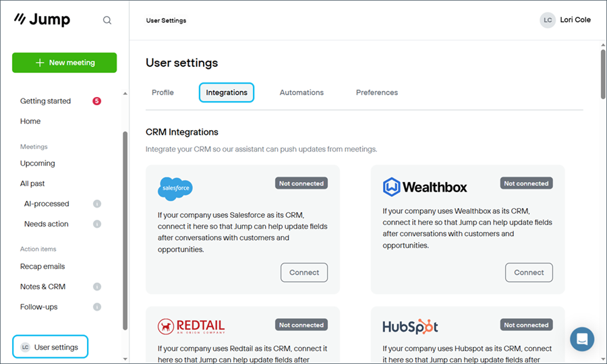Open User settings at sidebar bottom

pos(51,346)
